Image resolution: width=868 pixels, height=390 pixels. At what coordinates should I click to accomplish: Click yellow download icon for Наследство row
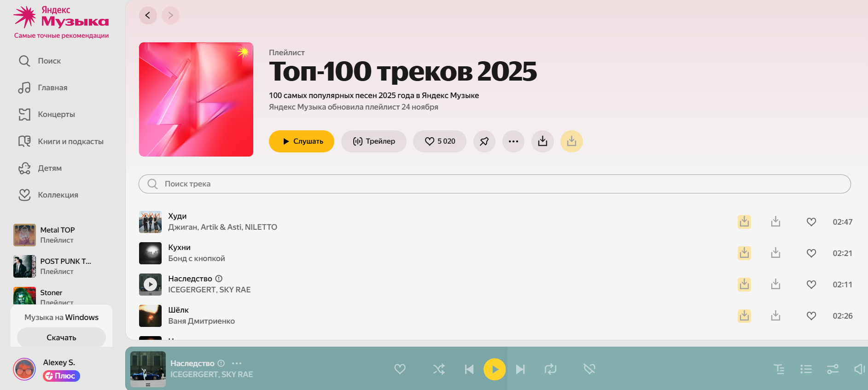(744, 285)
